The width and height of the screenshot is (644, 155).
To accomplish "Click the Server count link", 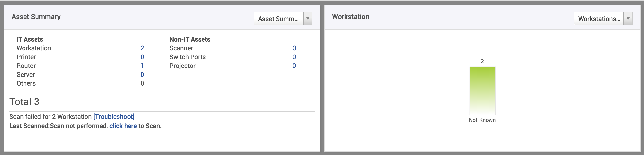I will [x=142, y=74].
